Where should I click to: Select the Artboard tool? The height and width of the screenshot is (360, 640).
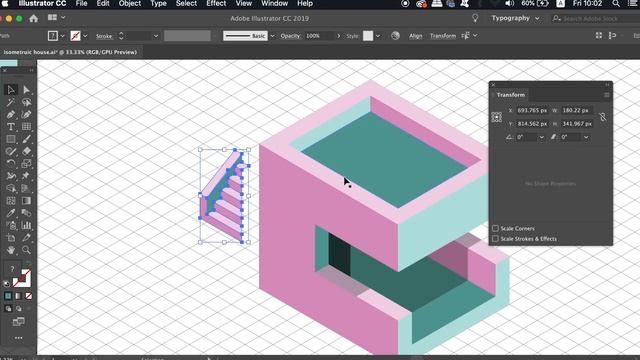[11, 238]
